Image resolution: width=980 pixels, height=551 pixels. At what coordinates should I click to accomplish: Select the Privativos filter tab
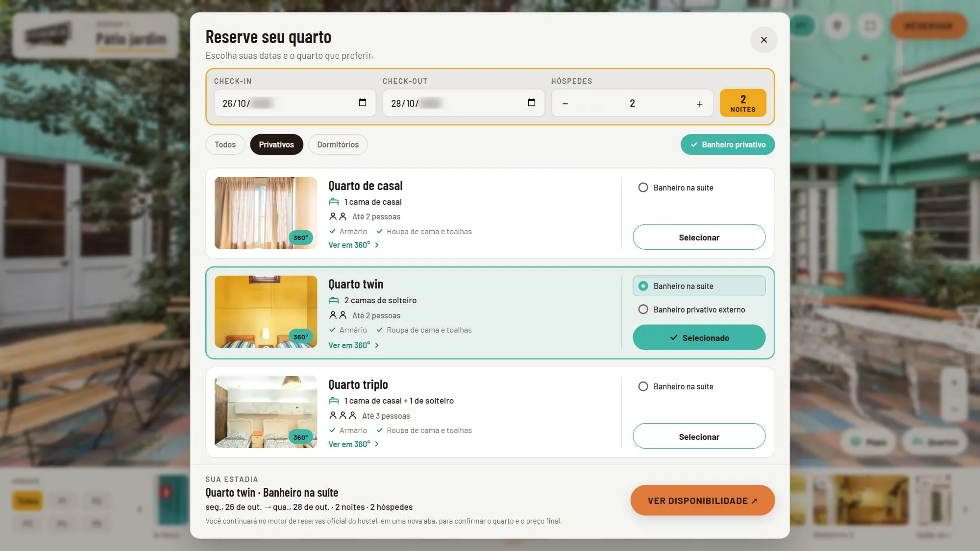point(276,144)
